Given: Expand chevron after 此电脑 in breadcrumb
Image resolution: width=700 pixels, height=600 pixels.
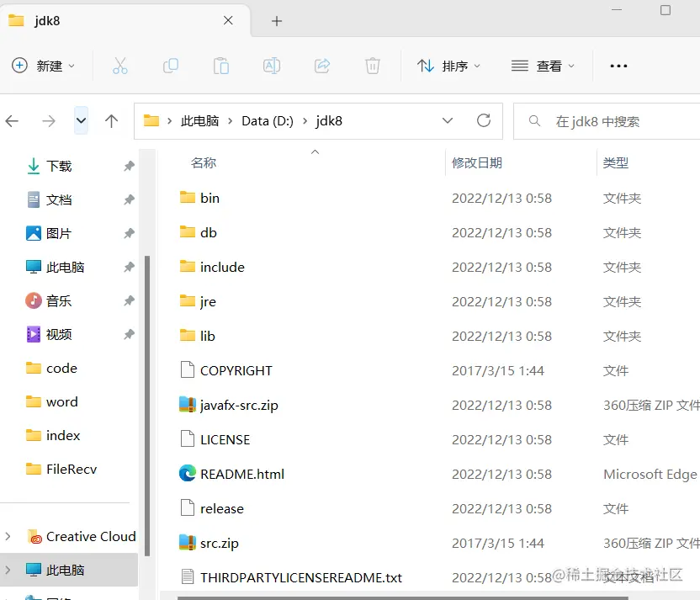Looking at the screenshot, I should 231,121.
